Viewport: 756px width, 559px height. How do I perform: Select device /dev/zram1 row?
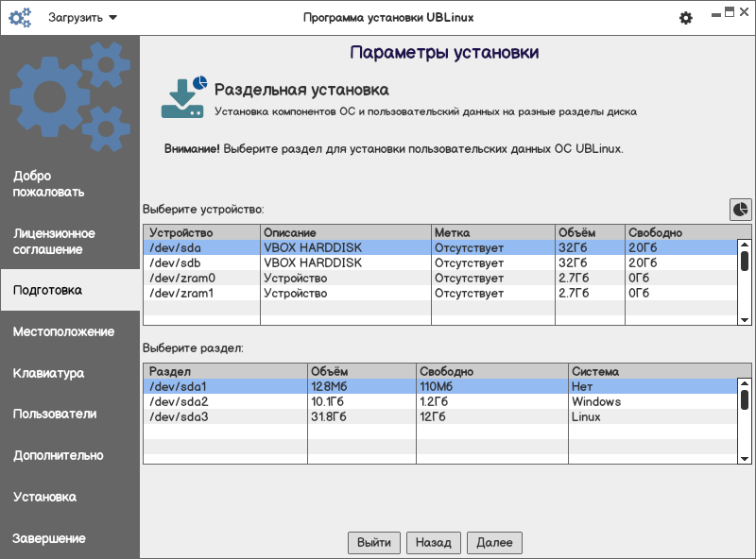pos(440,293)
